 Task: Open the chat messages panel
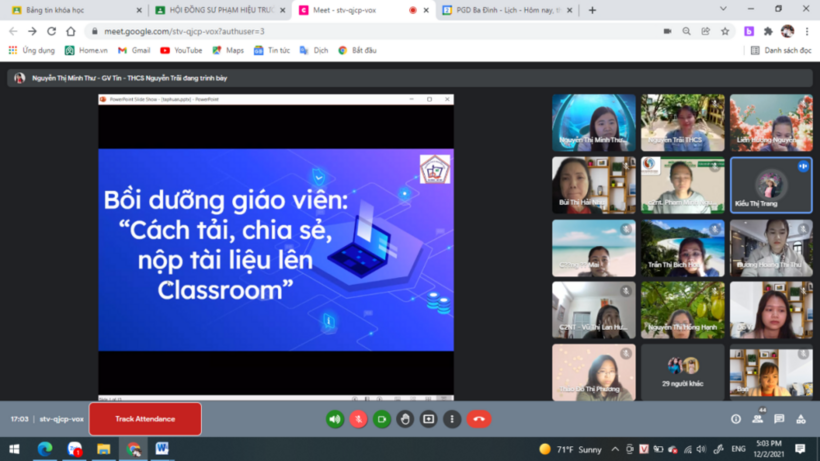[779, 419]
